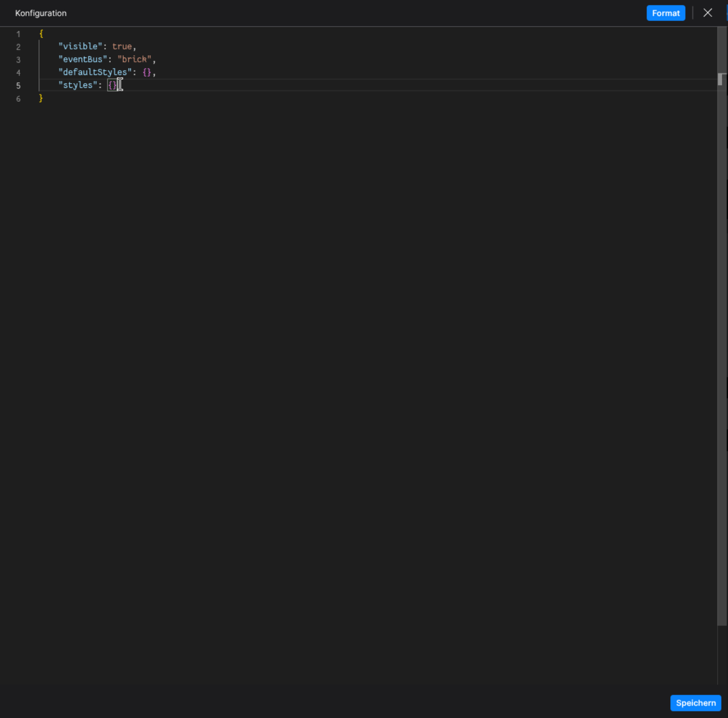Image resolution: width=728 pixels, height=718 pixels.
Task: Click the "styles" key on line 5
Action: pos(78,85)
